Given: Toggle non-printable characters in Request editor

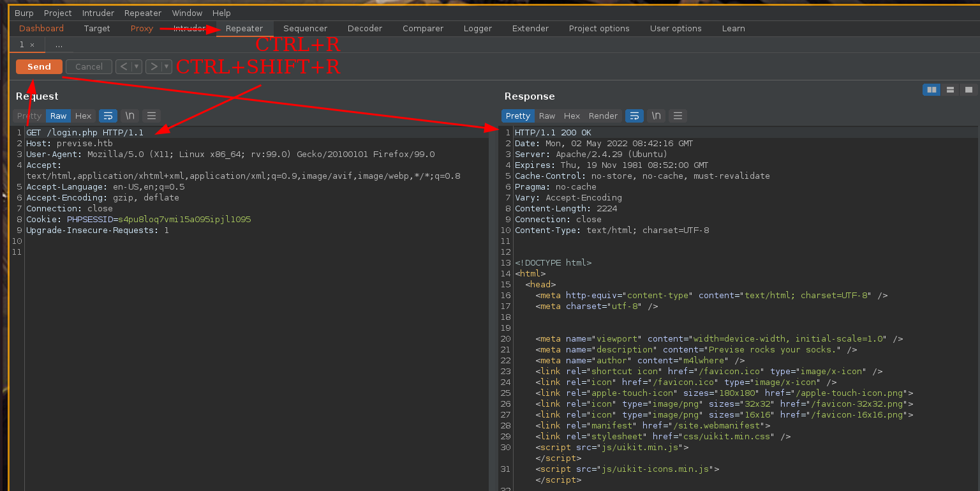Looking at the screenshot, I should (x=130, y=116).
